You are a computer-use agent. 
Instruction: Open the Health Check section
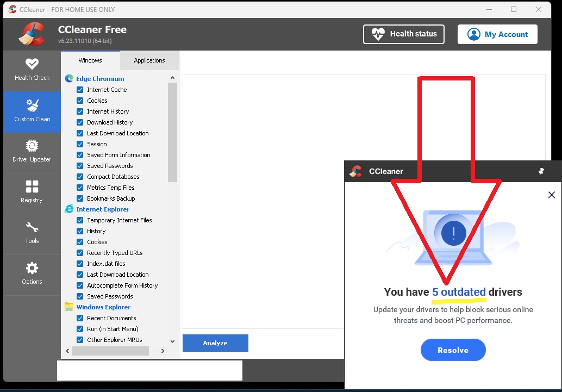pos(32,70)
